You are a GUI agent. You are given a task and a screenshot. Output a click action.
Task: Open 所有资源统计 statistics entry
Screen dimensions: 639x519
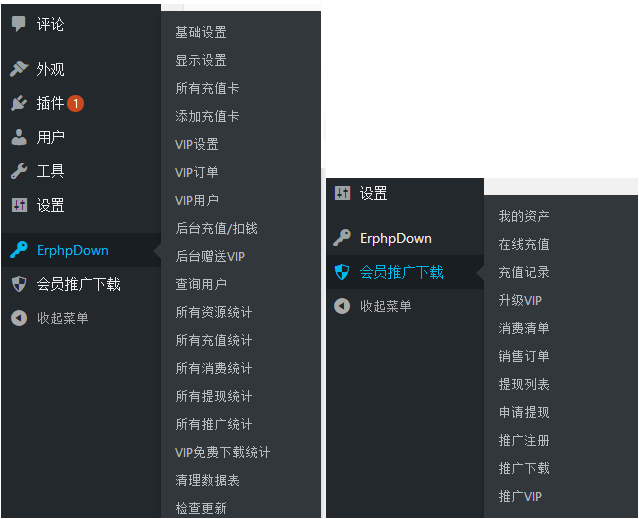point(214,312)
